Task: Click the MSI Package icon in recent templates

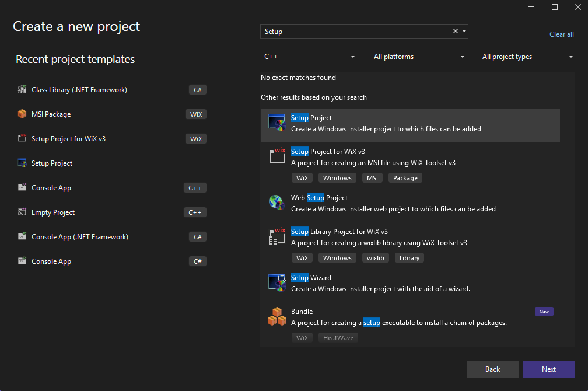Action: coord(22,114)
